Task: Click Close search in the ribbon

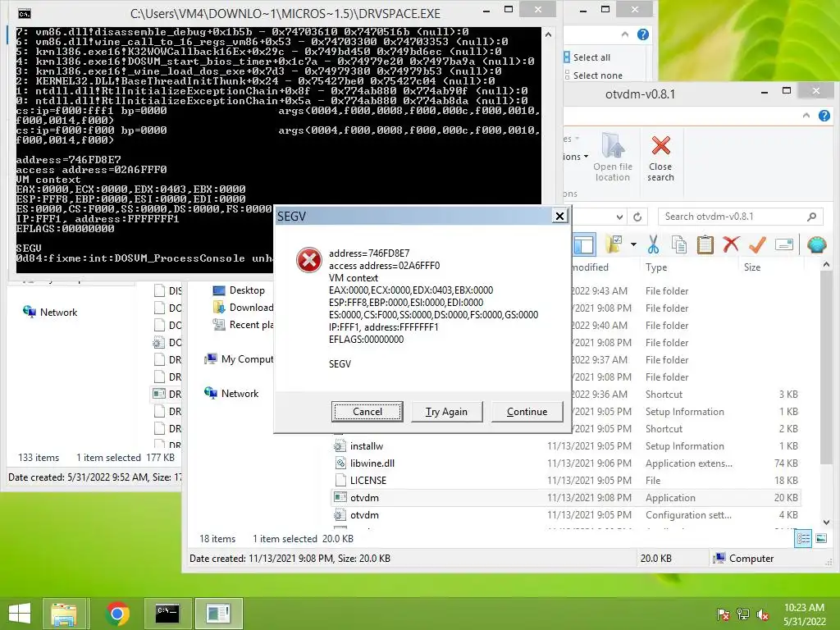Action: [660, 158]
